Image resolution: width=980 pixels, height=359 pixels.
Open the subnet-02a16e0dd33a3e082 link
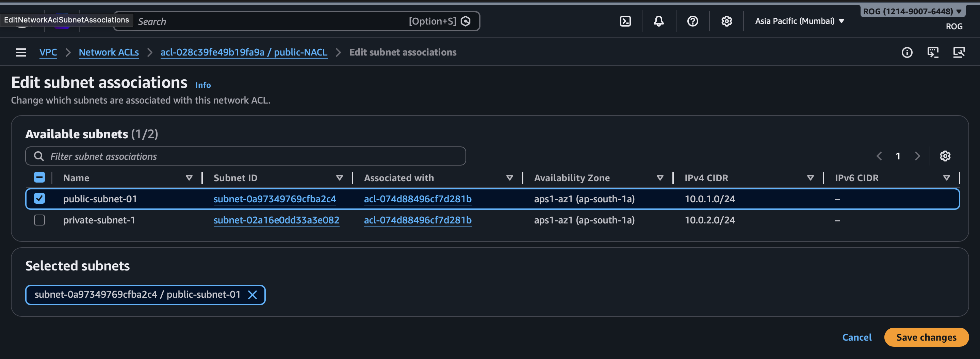276,220
